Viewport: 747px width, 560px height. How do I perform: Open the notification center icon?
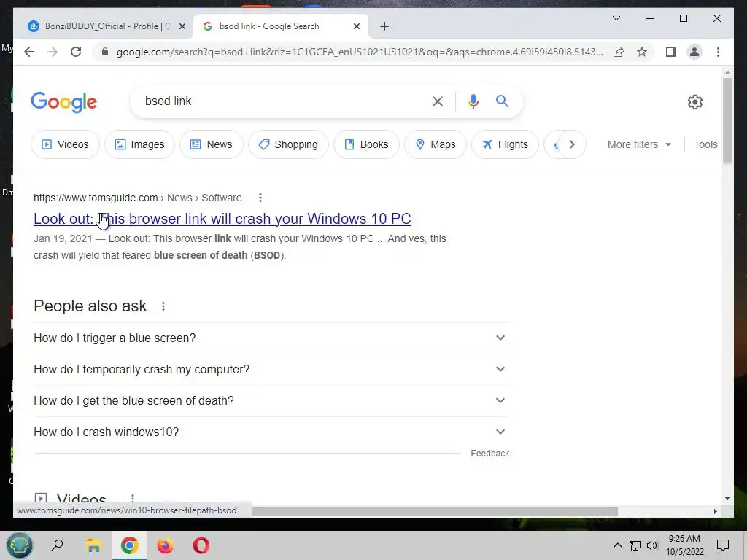723,545
